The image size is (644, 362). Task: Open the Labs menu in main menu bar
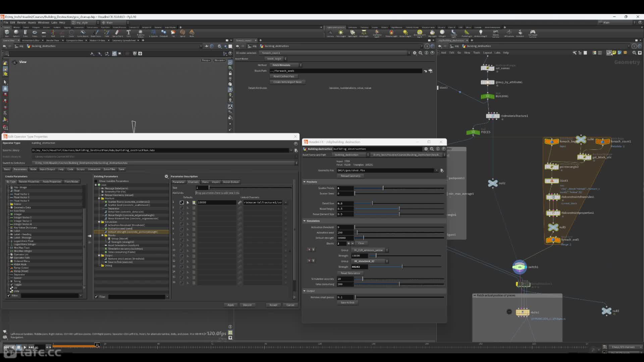coord(54,22)
